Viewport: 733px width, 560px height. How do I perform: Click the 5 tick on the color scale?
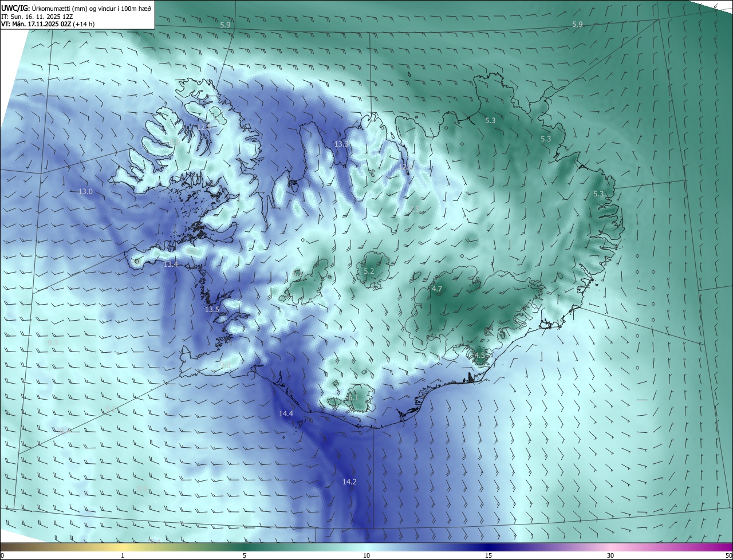[x=245, y=555]
